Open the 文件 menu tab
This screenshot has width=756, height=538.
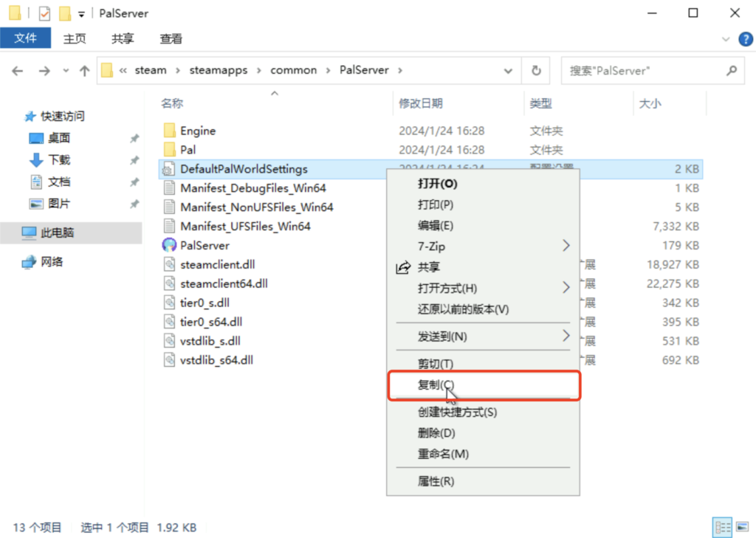(25, 38)
